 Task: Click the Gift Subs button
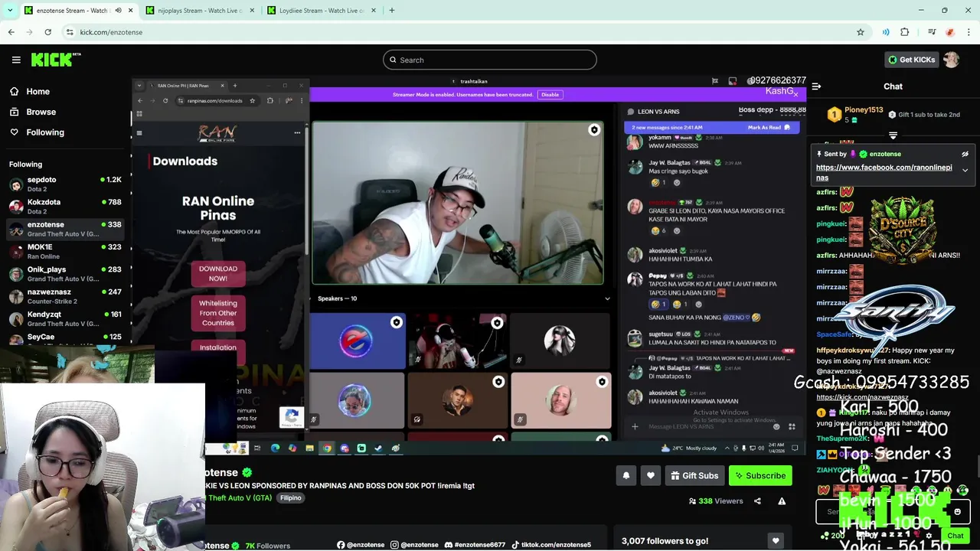[x=694, y=476]
